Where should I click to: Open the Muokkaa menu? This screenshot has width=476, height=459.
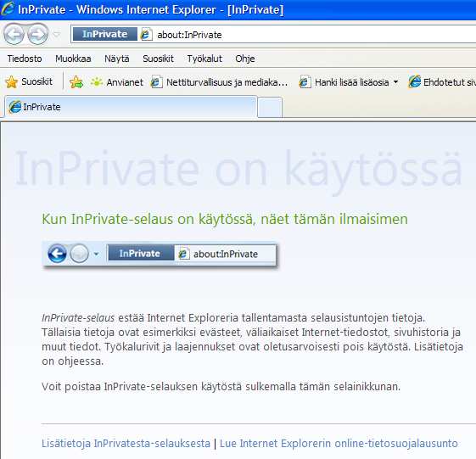[73, 59]
